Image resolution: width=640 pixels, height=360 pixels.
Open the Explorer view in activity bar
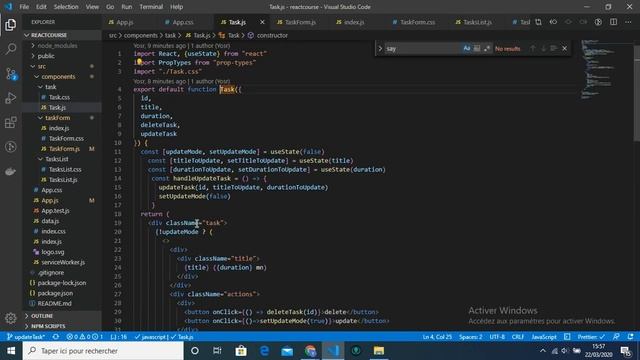11,24
